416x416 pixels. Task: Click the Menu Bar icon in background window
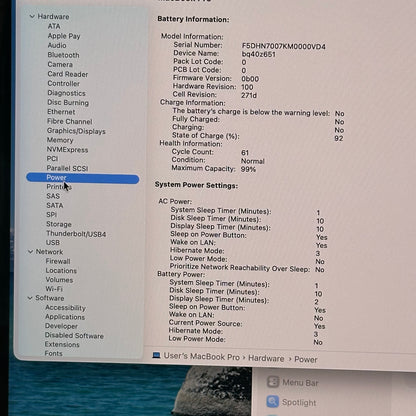273,382
